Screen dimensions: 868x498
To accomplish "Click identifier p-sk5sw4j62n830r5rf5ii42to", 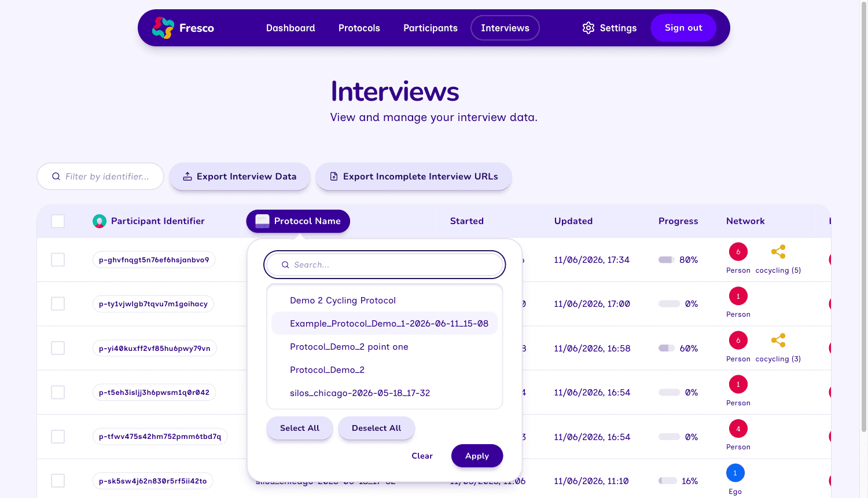I will point(153,481).
